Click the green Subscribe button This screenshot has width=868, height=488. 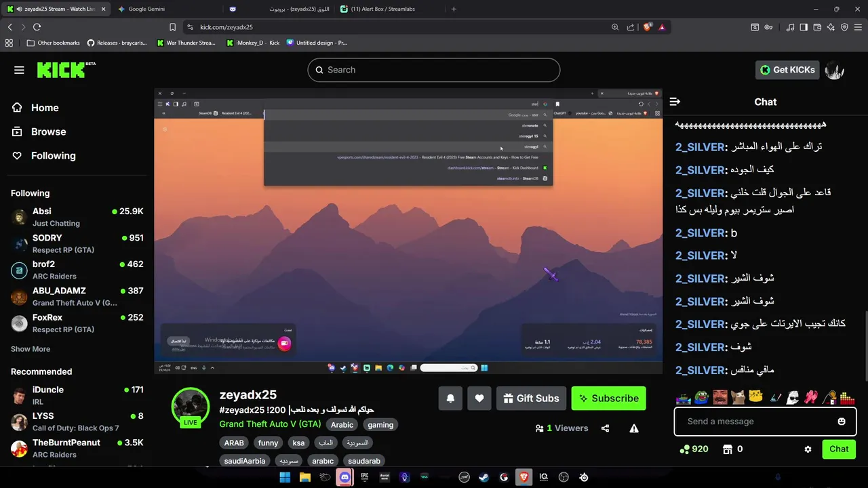[608, 399]
